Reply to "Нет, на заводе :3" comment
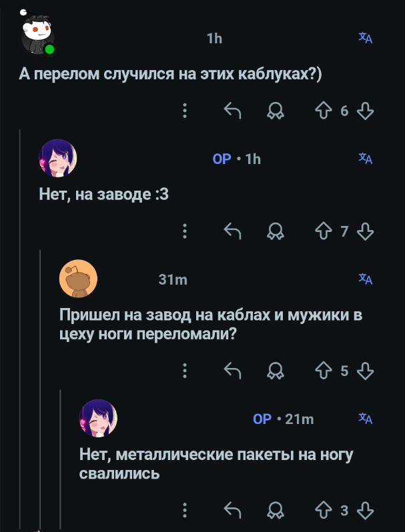Screen dimensions: 405x532 (x=232, y=231)
